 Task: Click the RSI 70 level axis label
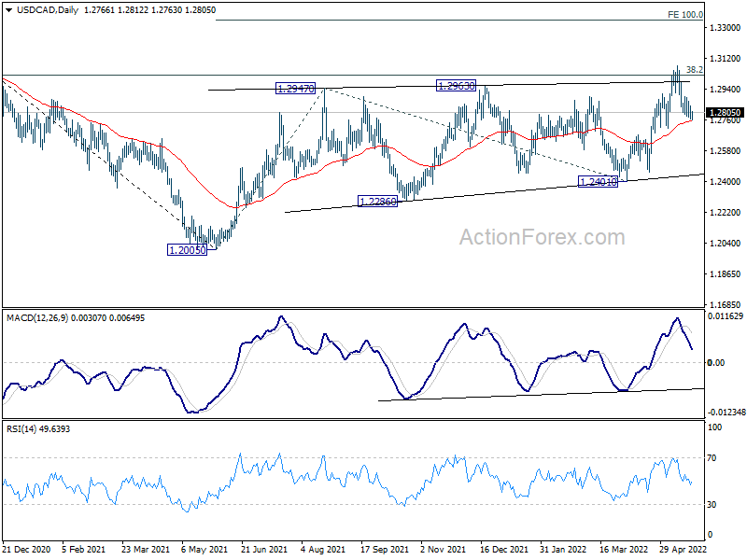click(x=714, y=458)
